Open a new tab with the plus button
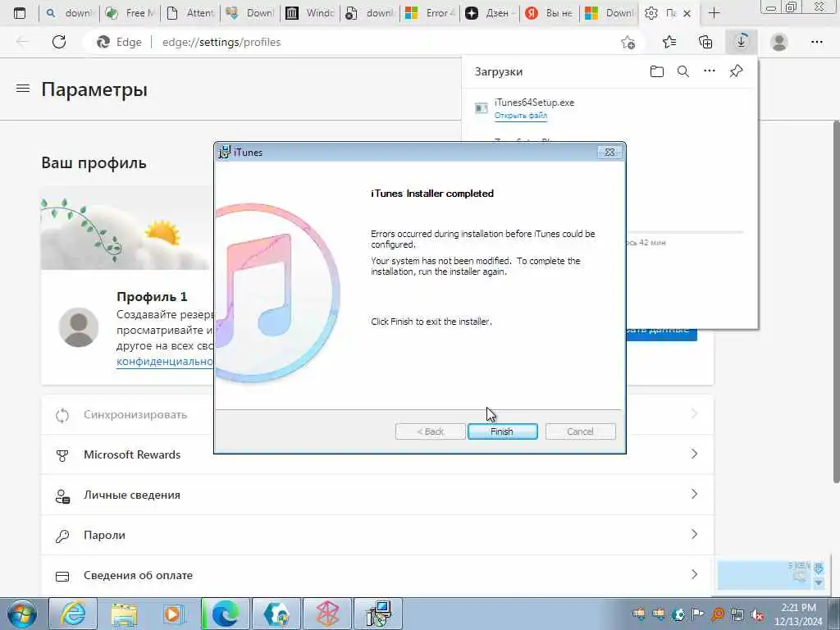This screenshot has width=840, height=630. (x=714, y=13)
